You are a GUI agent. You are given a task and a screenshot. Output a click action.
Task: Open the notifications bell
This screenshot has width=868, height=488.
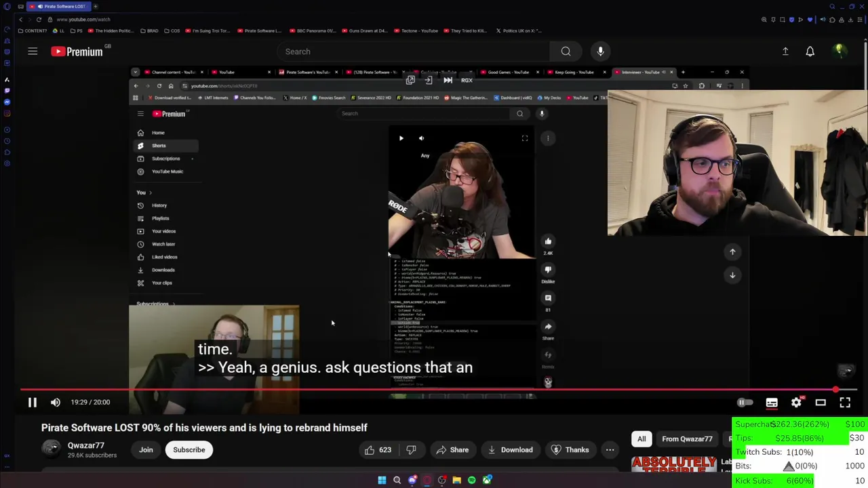coord(810,52)
